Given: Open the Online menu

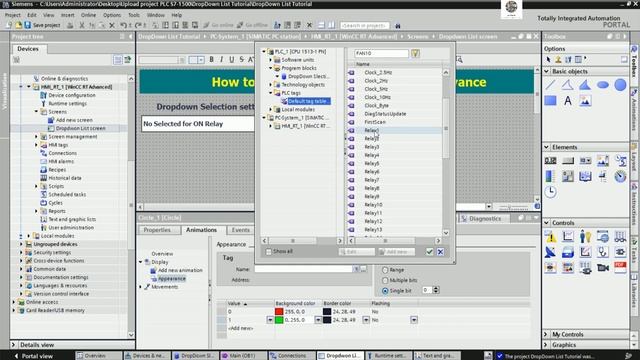Looking at the screenshot, I should click(88, 15).
